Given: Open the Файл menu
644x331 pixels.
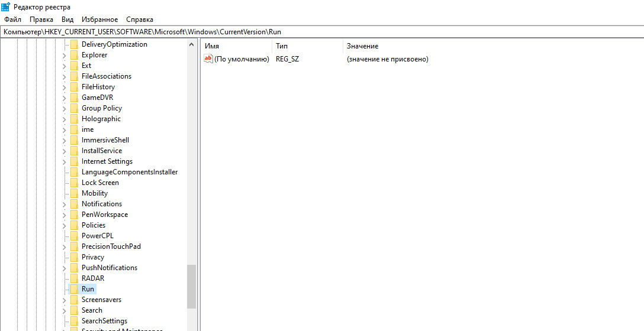Looking at the screenshot, I should (12, 20).
